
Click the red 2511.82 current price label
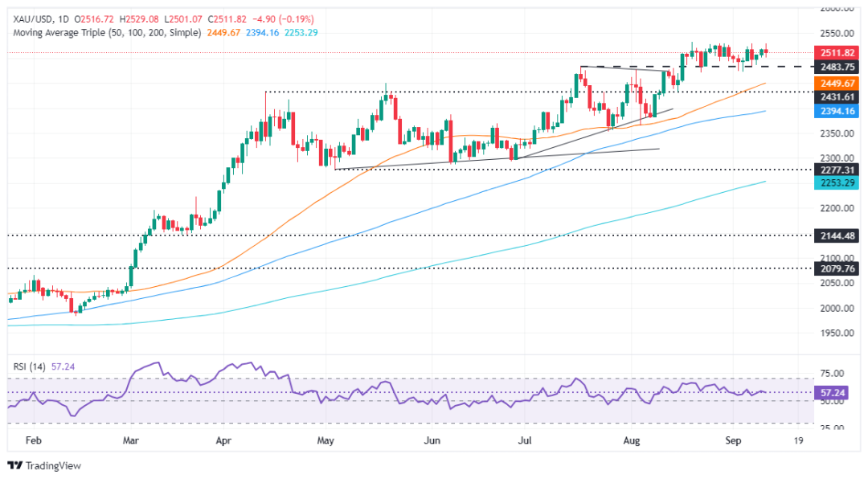coord(837,51)
